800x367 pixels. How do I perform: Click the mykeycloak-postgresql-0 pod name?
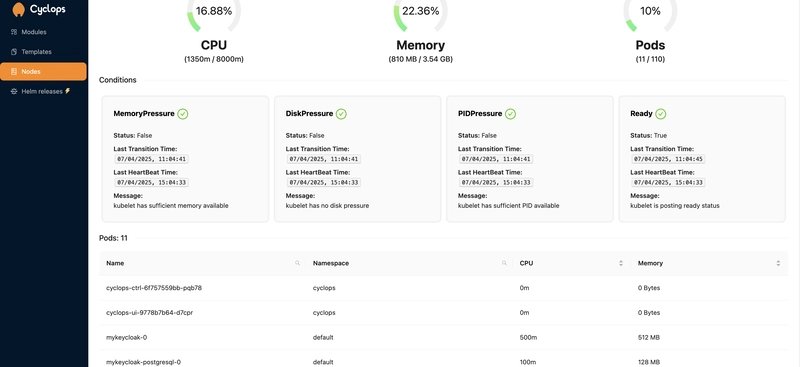(143, 362)
